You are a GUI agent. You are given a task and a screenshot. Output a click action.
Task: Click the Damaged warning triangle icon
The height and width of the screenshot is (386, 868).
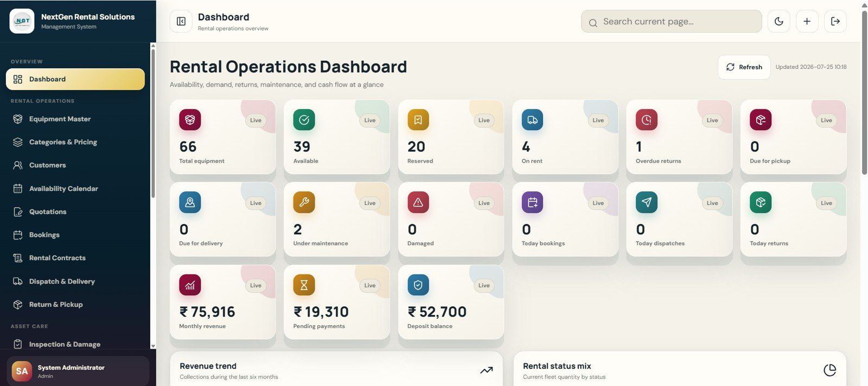[x=418, y=202]
